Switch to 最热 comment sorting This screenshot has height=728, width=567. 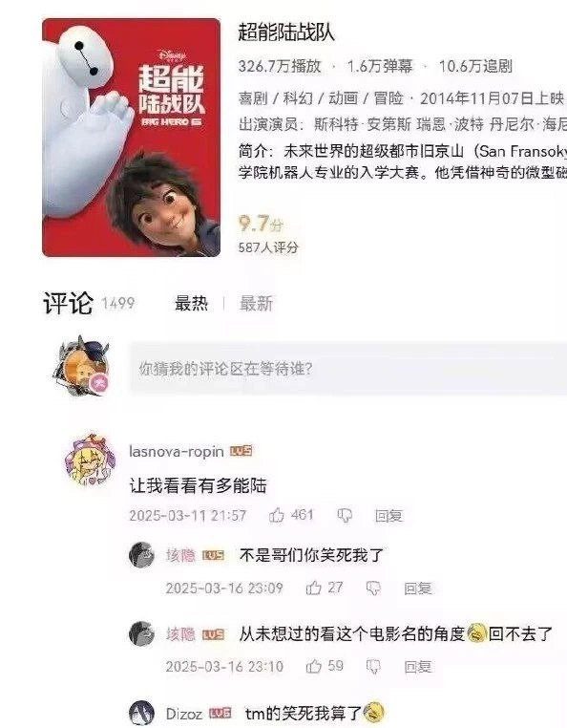(x=191, y=303)
